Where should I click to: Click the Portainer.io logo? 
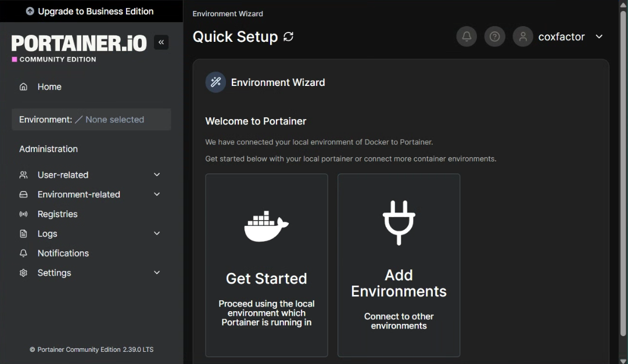click(x=79, y=43)
